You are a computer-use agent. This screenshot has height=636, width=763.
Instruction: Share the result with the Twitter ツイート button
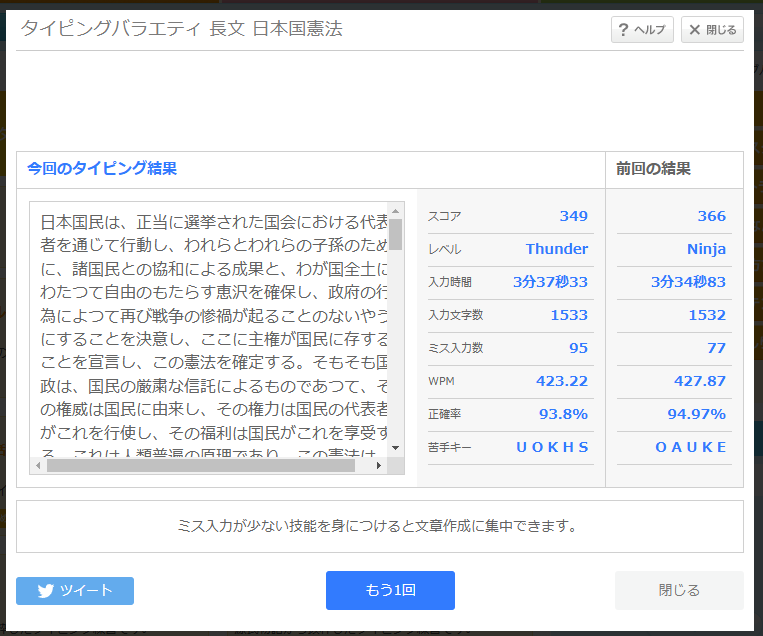point(75,590)
